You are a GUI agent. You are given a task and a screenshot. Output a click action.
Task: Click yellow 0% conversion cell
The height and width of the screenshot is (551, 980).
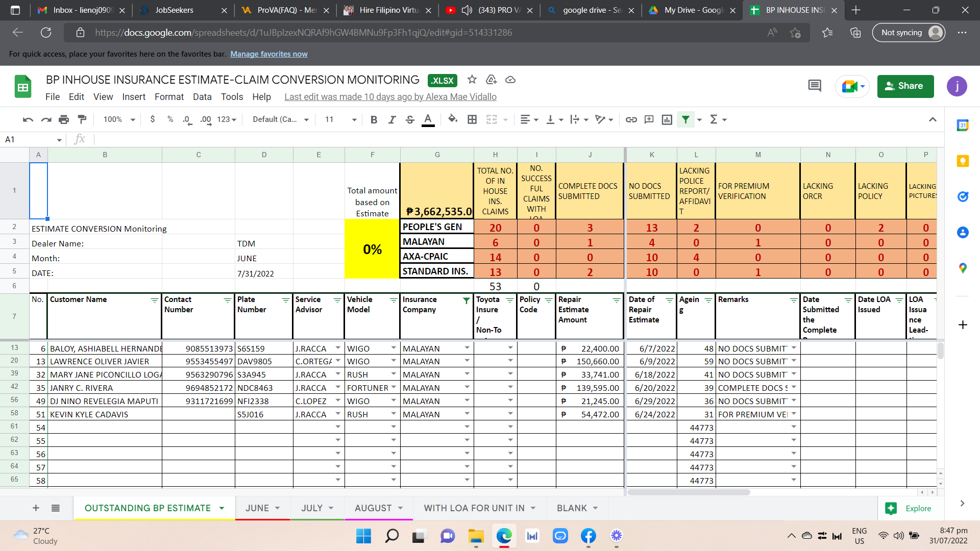tap(372, 249)
